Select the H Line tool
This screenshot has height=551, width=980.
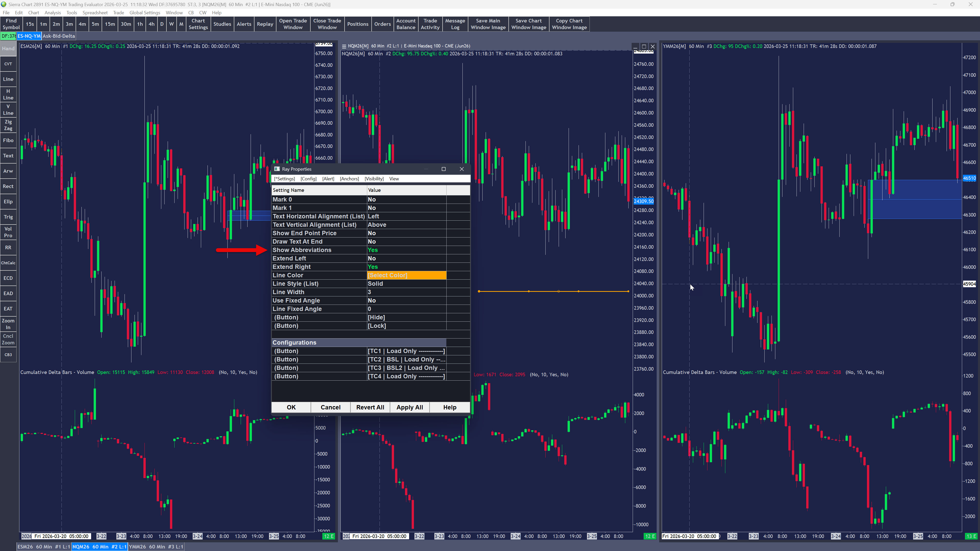pos(8,94)
